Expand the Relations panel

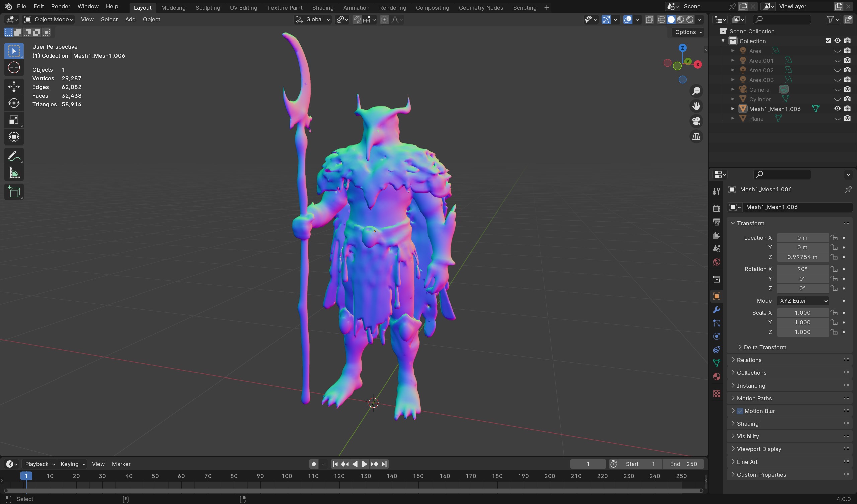[790, 360]
